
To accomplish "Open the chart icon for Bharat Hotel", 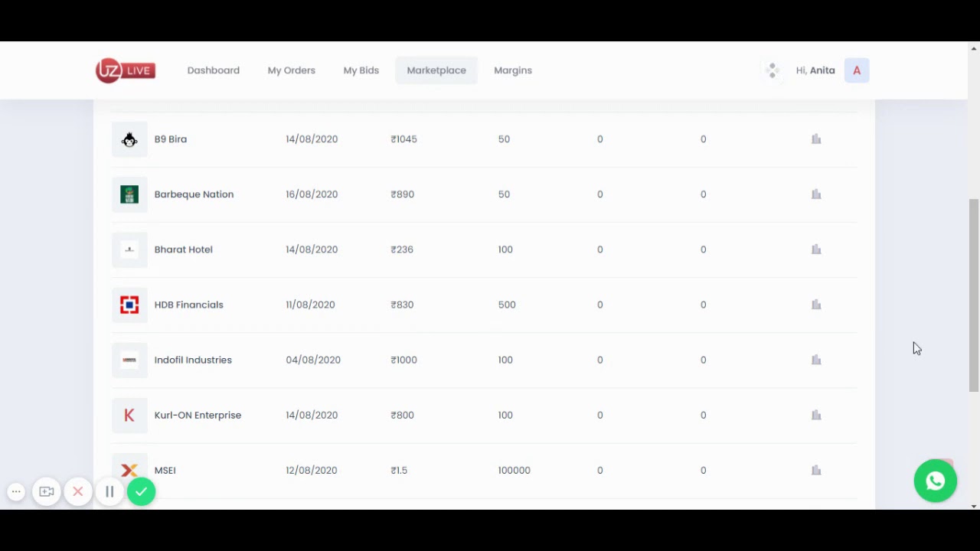I will (x=816, y=249).
